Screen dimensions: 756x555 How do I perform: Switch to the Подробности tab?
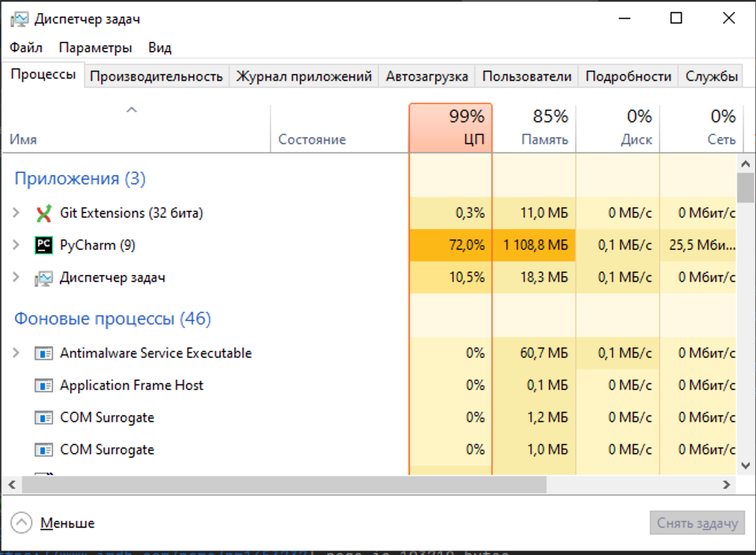[x=628, y=76]
